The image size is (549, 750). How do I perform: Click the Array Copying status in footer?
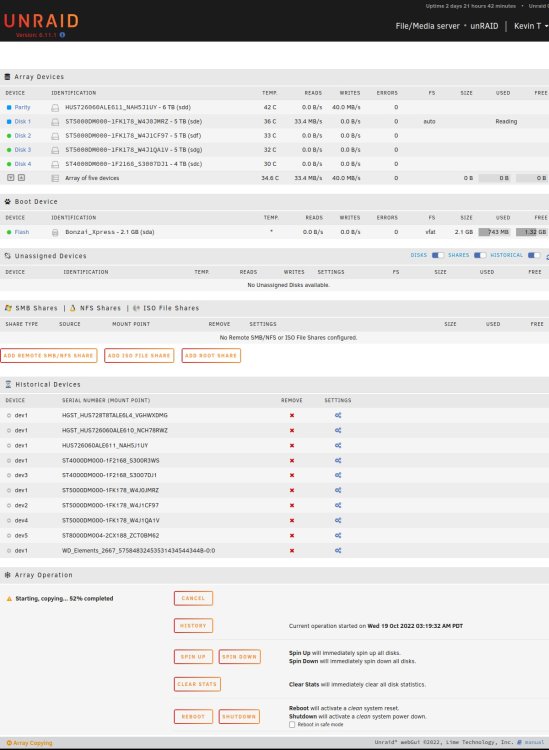pos(30,743)
